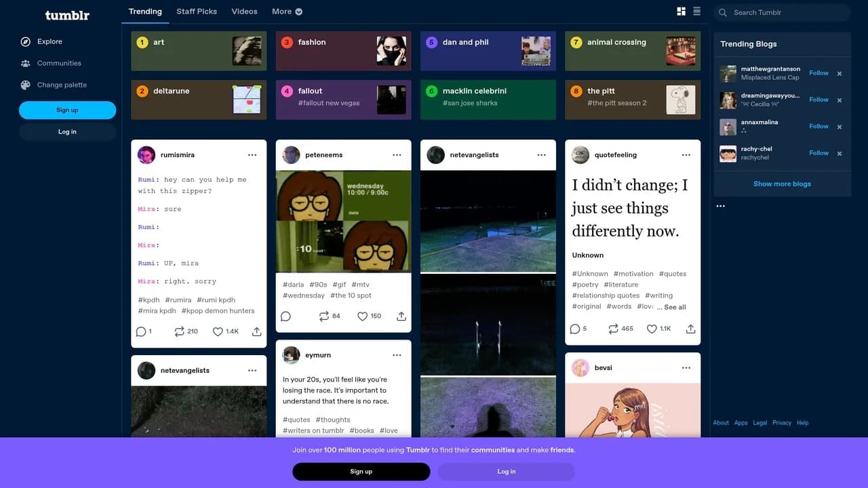Follow the matthewgrantanson blog

818,73
